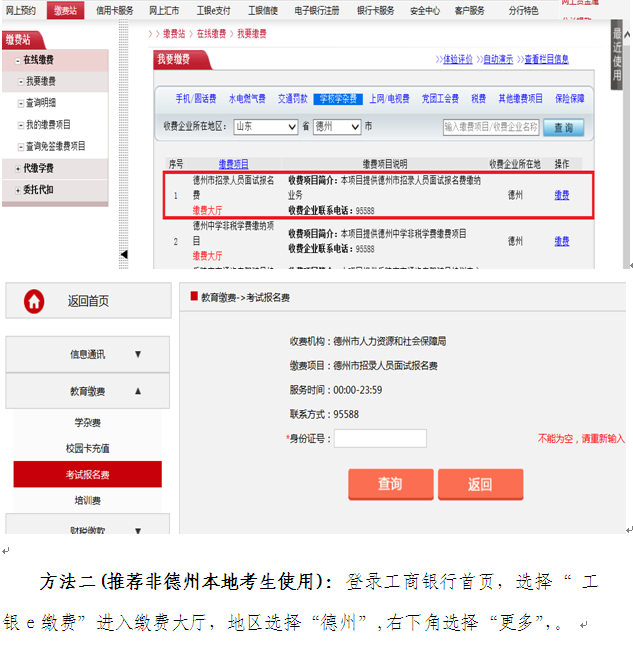Image resolution: width=633 pixels, height=654 pixels.
Task: Open the 自动演示 link
Action: pyautogui.click(x=498, y=59)
